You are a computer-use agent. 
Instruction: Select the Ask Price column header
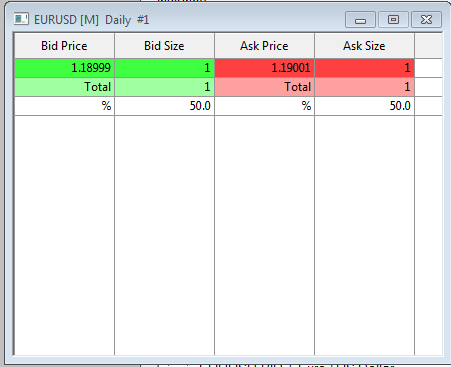264,46
